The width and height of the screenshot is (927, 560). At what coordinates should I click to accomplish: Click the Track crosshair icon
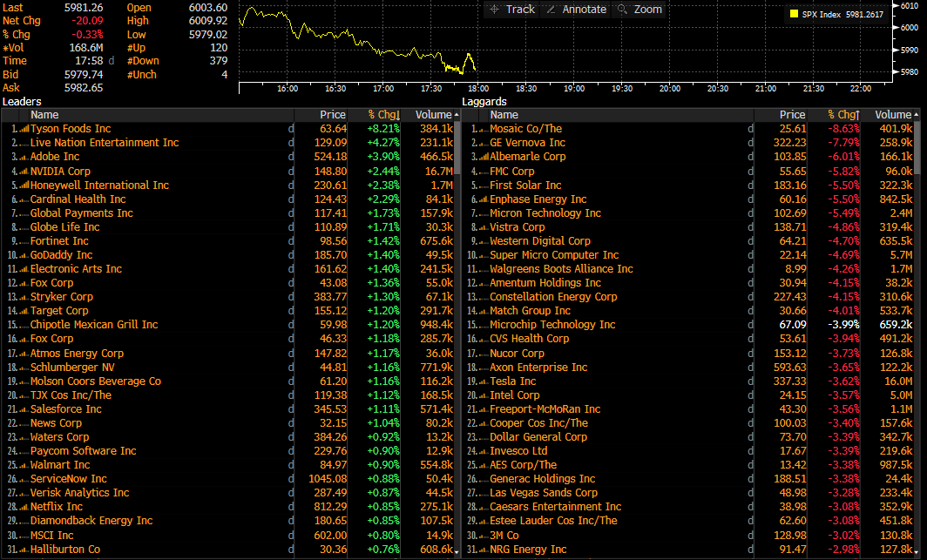click(x=494, y=10)
